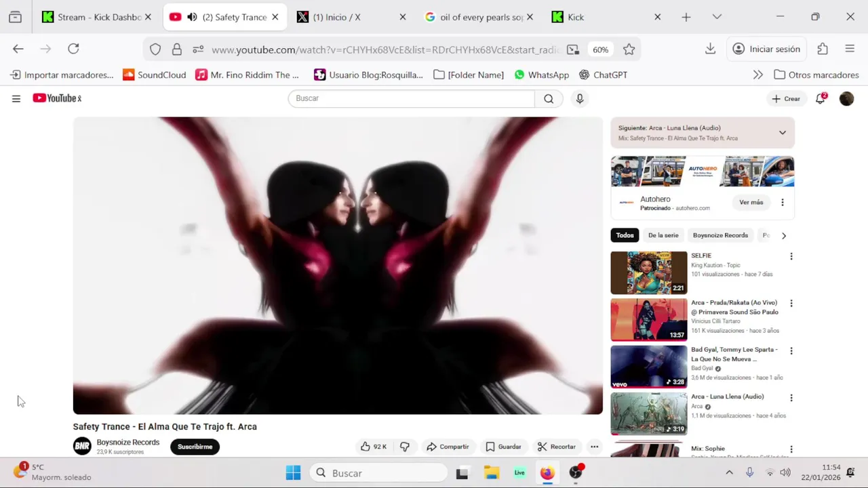Expand the Siguiente mix playlist panel
This screenshot has width=868, height=488.
[x=782, y=133]
